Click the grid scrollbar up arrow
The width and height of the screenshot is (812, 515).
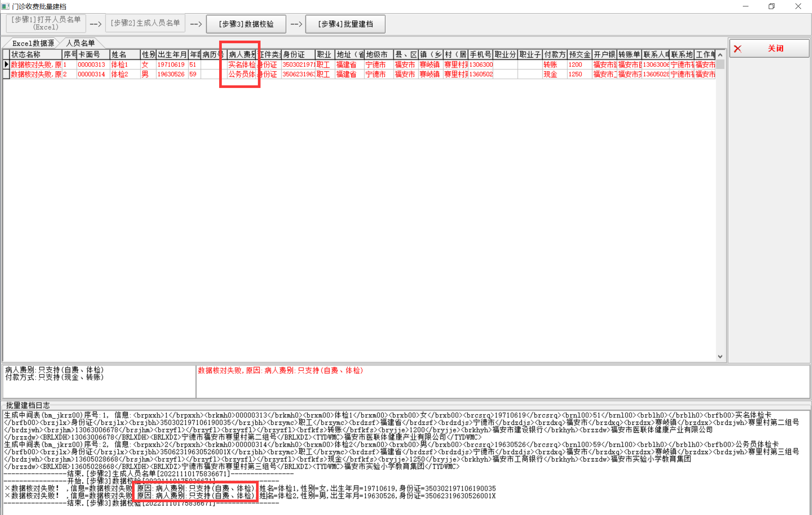tap(720, 55)
